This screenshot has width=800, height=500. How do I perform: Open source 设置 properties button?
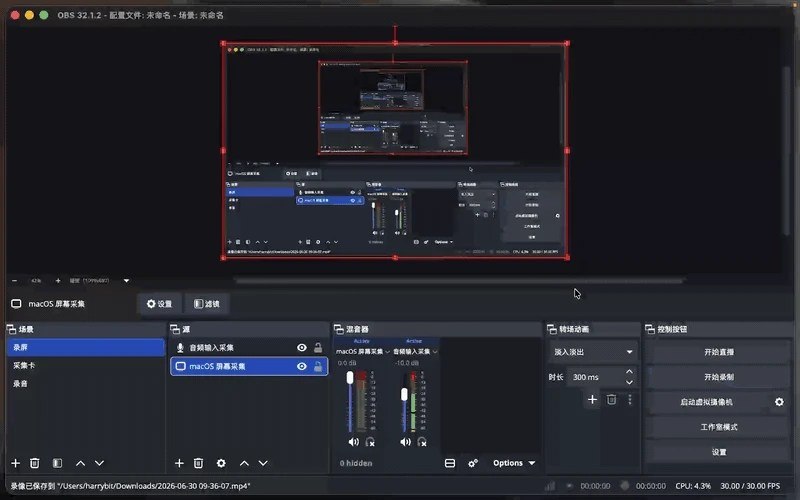(x=159, y=304)
